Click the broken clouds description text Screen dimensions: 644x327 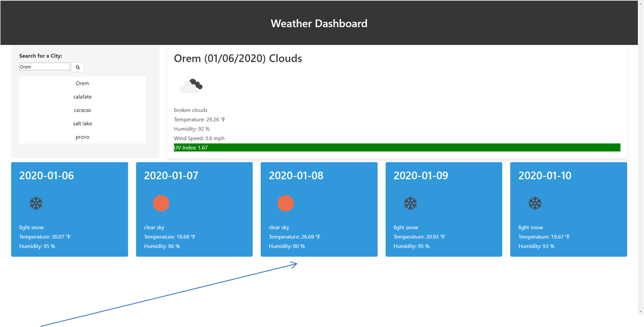click(190, 110)
